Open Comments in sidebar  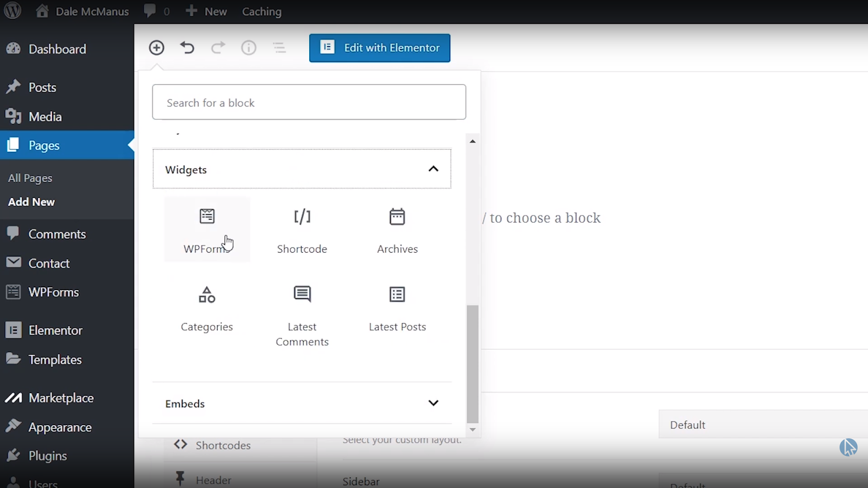click(67, 234)
